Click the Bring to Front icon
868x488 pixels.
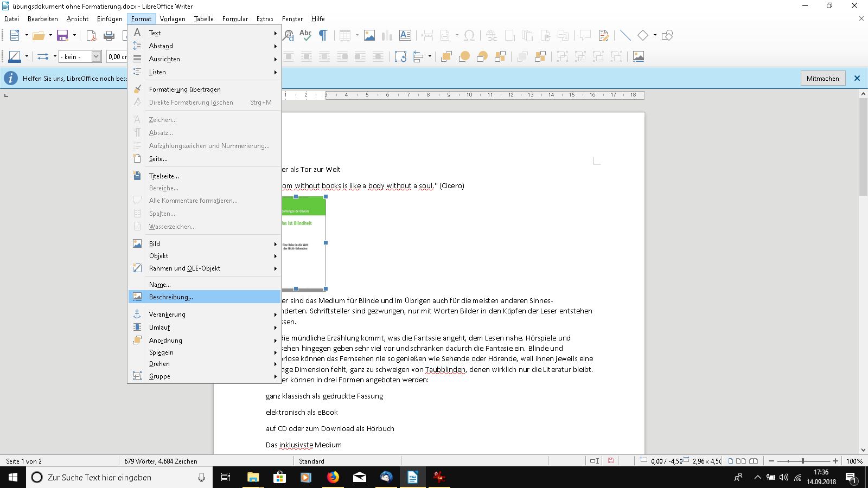pyautogui.click(x=446, y=57)
